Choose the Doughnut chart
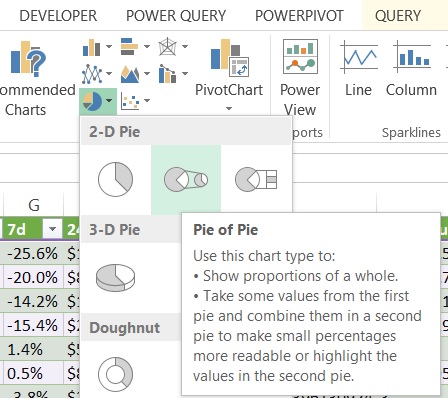 point(116,374)
